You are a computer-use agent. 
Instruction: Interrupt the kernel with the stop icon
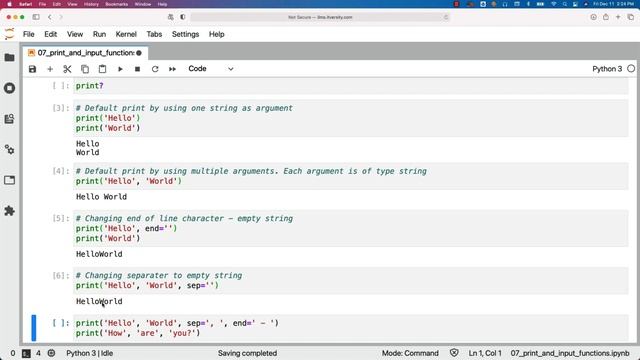[138, 69]
